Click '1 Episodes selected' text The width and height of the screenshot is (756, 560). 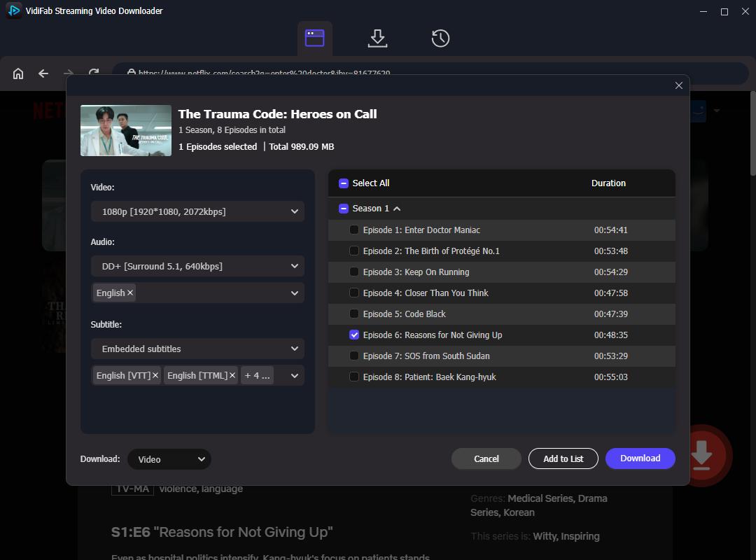(218, 146)
